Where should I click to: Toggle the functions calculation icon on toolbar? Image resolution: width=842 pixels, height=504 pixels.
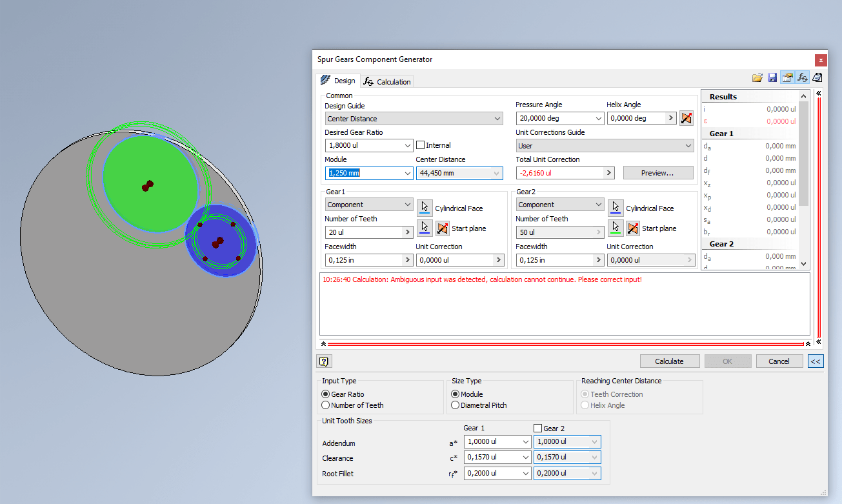pos(802,77)
